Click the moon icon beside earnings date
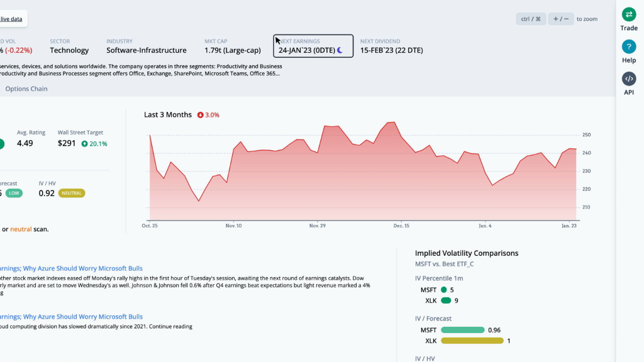Image resolution: width=644 pixels, height=362 pixels. click(340, 50)
